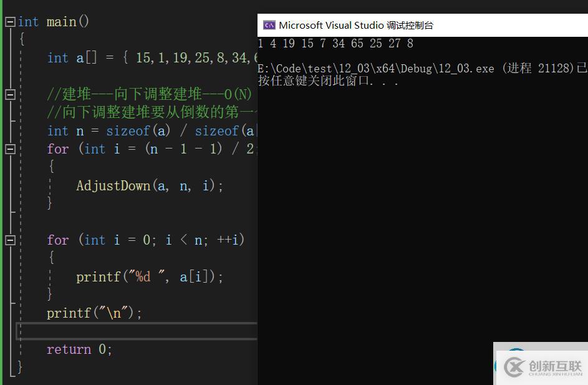The width and height of the screenshot is (588, 385).
Task: Click the 创新互联 watermark text
Action: tap(554, 367)
